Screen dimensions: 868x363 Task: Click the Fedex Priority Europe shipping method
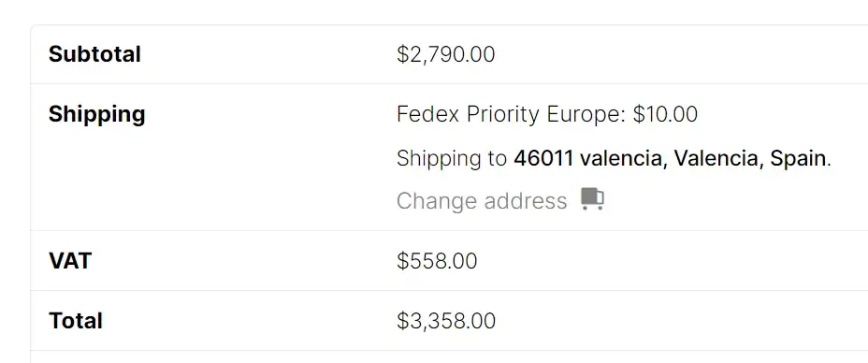click(x=511, y=114)
